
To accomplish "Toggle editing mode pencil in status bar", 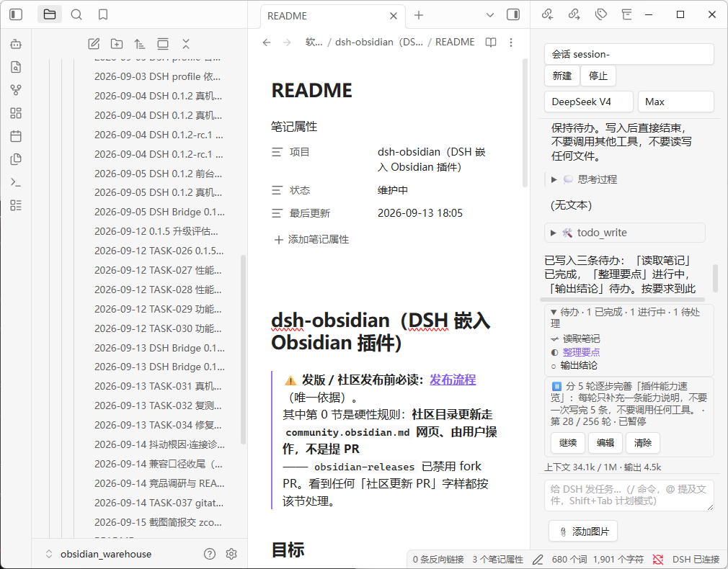I will pyautogui.click(x=538, y=560).
